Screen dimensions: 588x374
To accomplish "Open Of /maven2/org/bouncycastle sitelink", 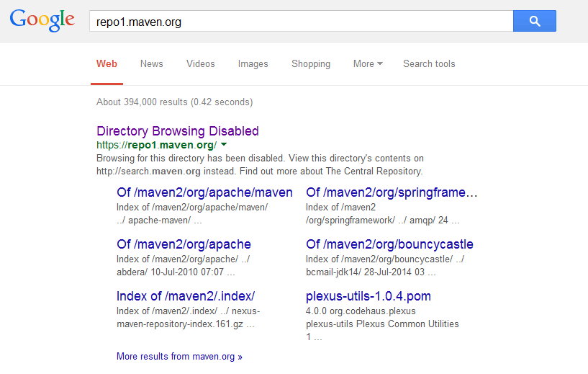I will click(x=389, y=244).
